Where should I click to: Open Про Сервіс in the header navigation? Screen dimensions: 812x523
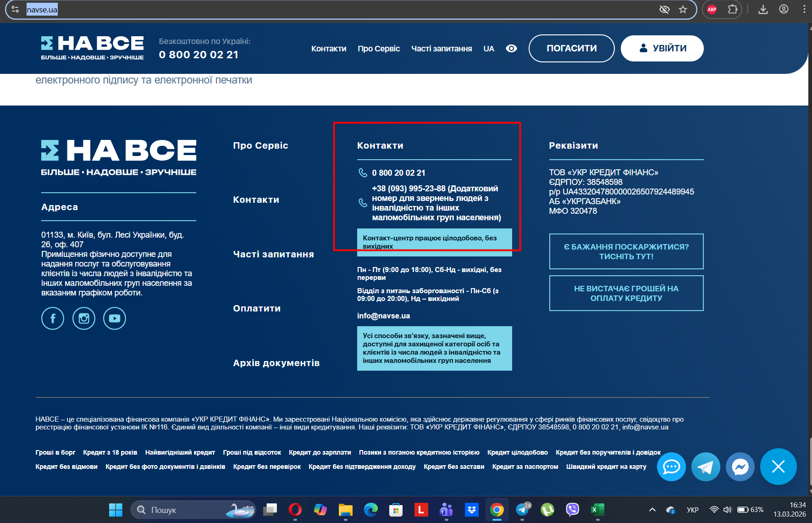point(379,49)
